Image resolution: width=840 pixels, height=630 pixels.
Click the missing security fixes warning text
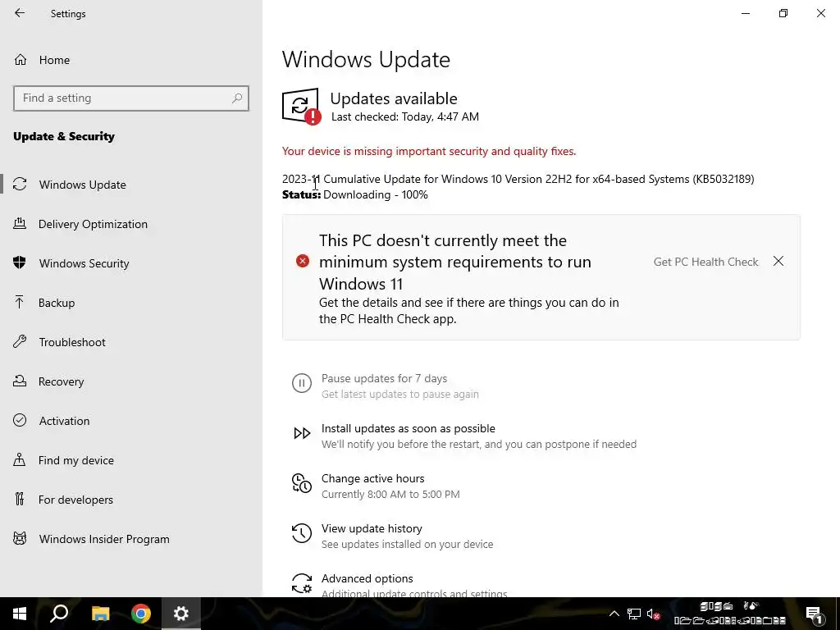[x=429, y=151]
